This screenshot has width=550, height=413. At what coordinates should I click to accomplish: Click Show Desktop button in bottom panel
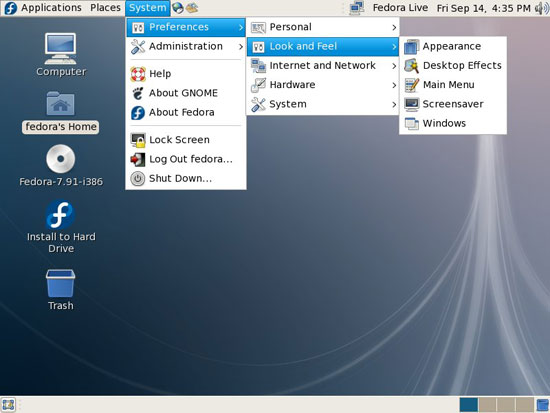8,405
